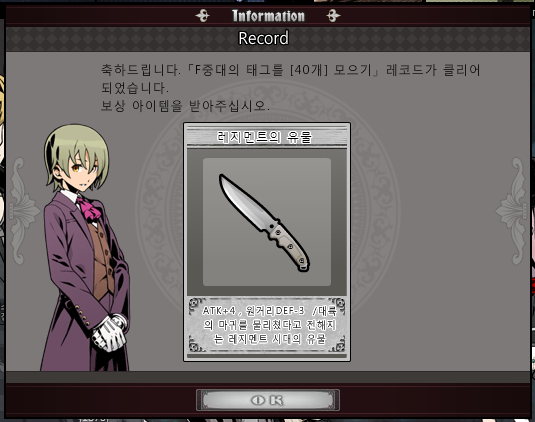Screen dimensions: 535x422
Task: Select the 레지먼트의 유물 card title
Action: [264, 137]
